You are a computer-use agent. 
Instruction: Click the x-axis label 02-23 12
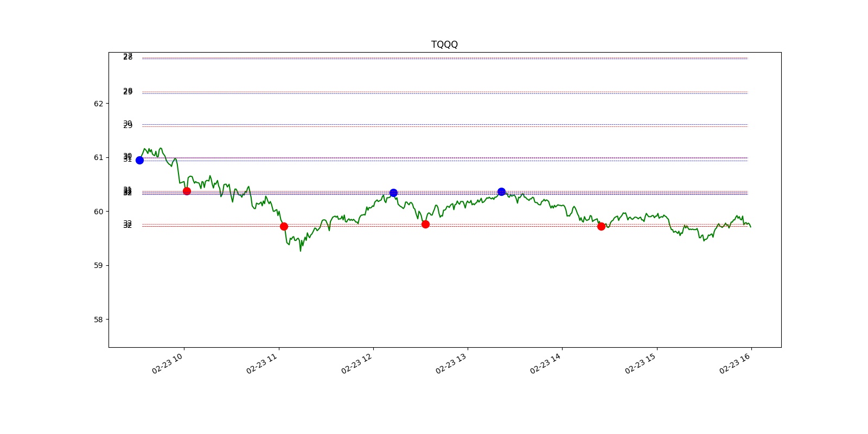click(357, 363)
